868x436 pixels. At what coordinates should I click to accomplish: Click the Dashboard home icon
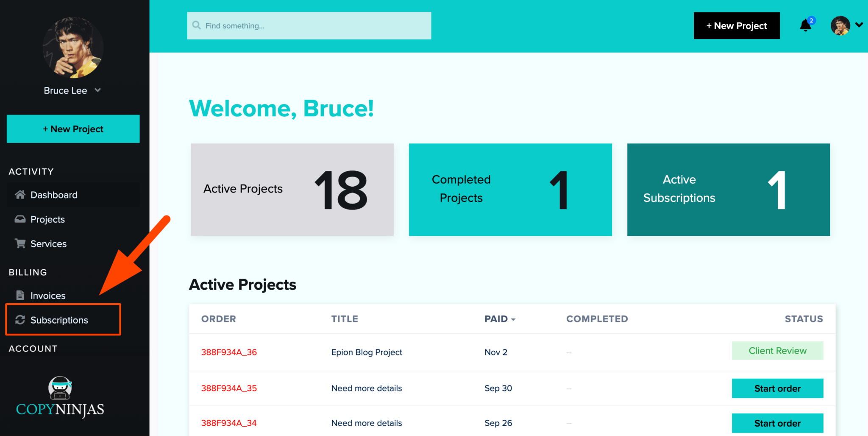20,195
